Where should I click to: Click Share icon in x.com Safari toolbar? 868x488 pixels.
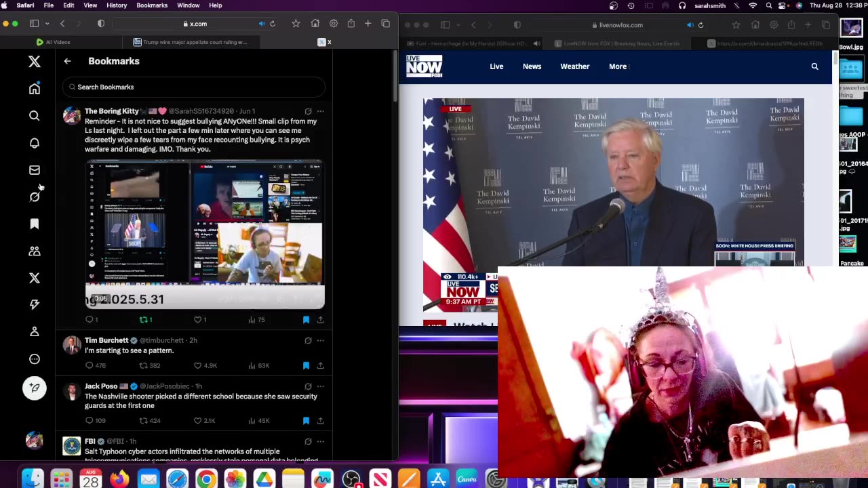click(x=351, y=24)
